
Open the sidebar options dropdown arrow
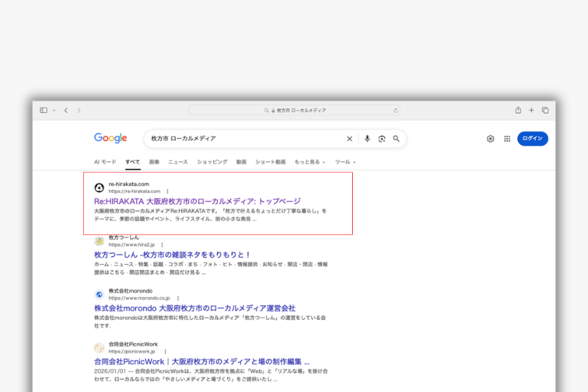[54, 111]
